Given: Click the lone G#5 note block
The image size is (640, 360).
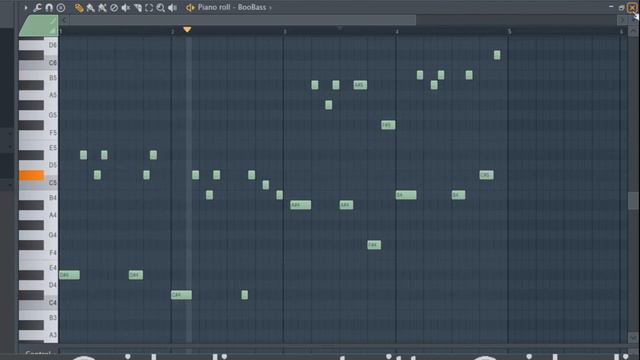Looking at the screenshot, I should click(x=329, y=105).
